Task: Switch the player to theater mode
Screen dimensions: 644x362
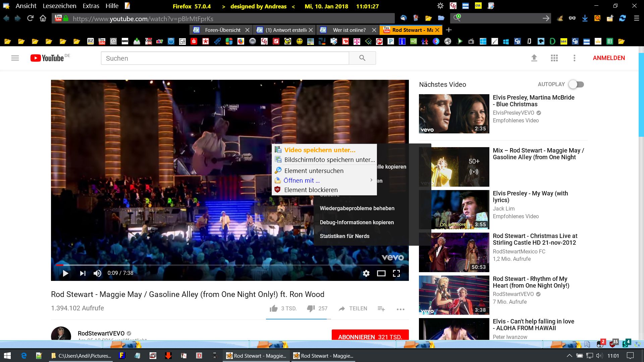Action: point(381,273)
